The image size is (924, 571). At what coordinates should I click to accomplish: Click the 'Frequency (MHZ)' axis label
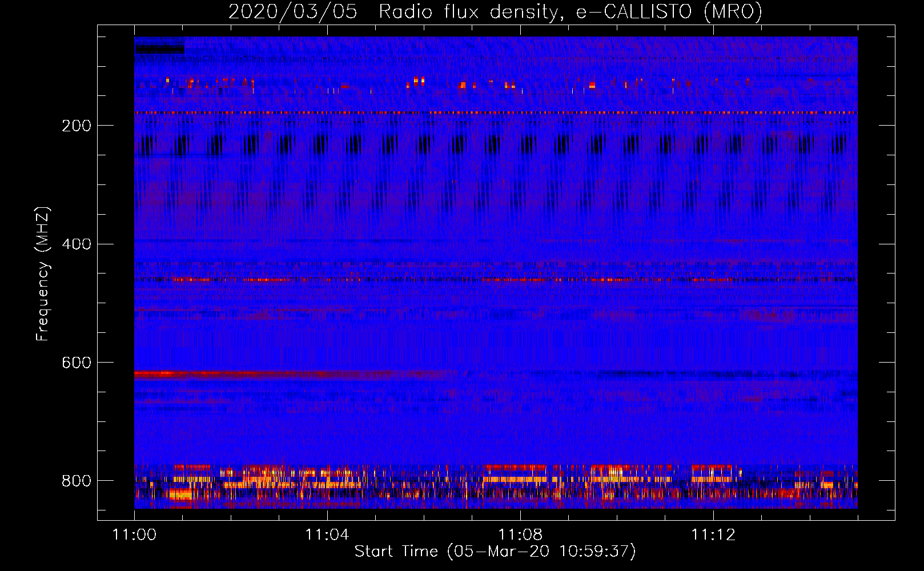[43, 274]
